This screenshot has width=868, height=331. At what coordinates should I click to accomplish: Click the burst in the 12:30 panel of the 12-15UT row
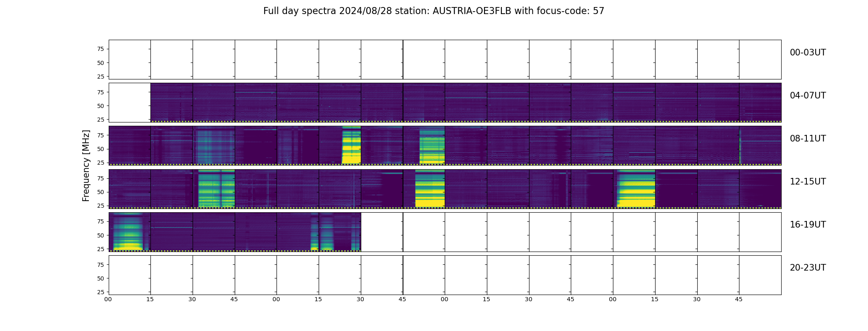pos(216,189)
